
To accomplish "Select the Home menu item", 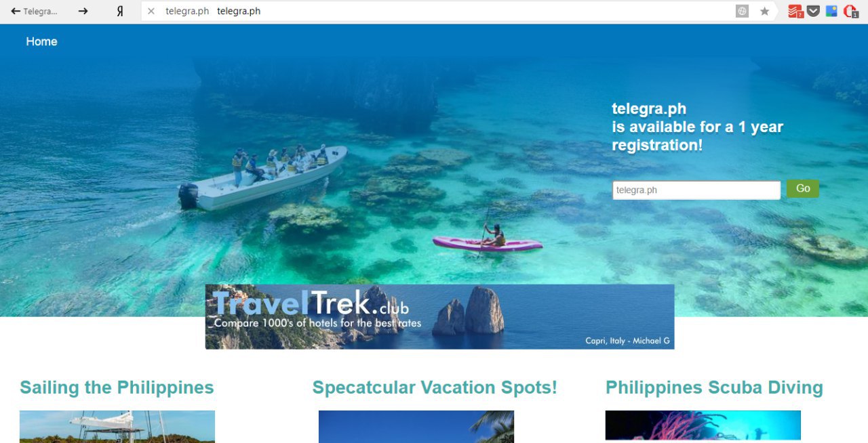I will tap(41, 41).
